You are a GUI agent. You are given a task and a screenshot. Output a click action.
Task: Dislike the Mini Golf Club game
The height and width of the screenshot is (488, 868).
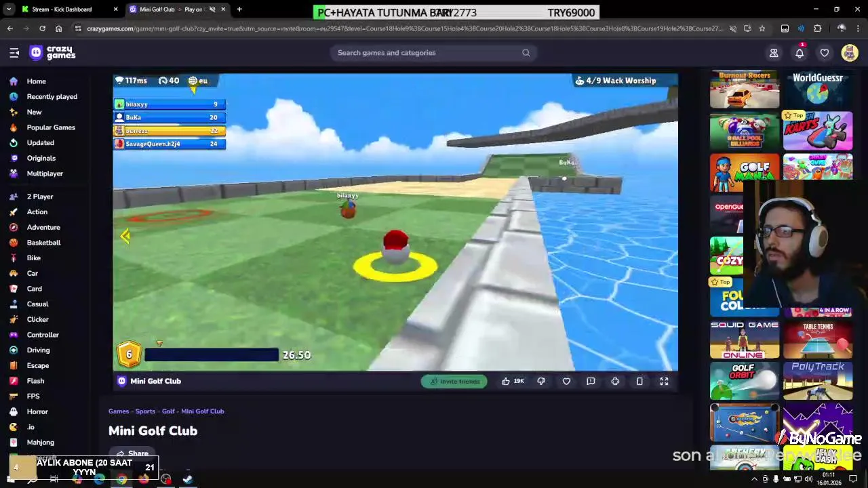[x=541, y=381]
